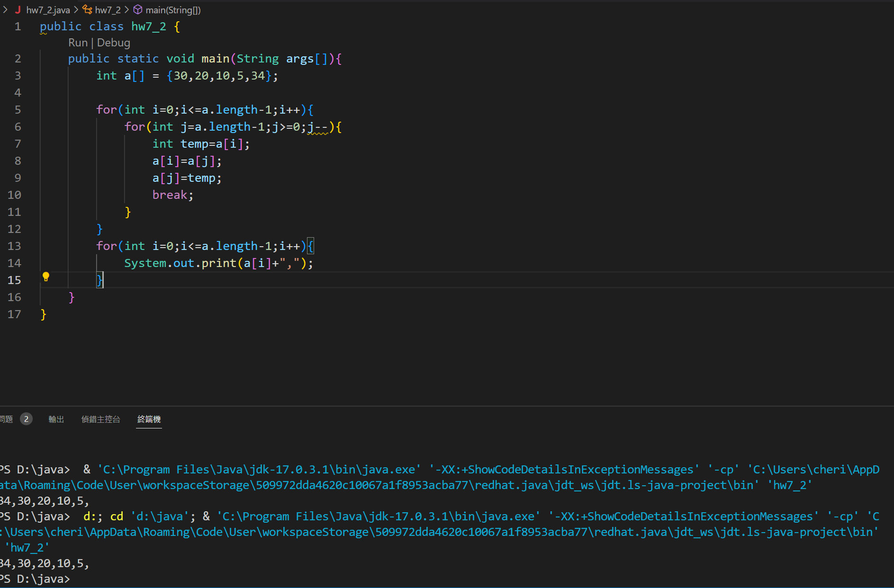894x588 pixels.
Task: Open the hw7_2 class breadcrumb dropdown
Action: tap(108, 10)
